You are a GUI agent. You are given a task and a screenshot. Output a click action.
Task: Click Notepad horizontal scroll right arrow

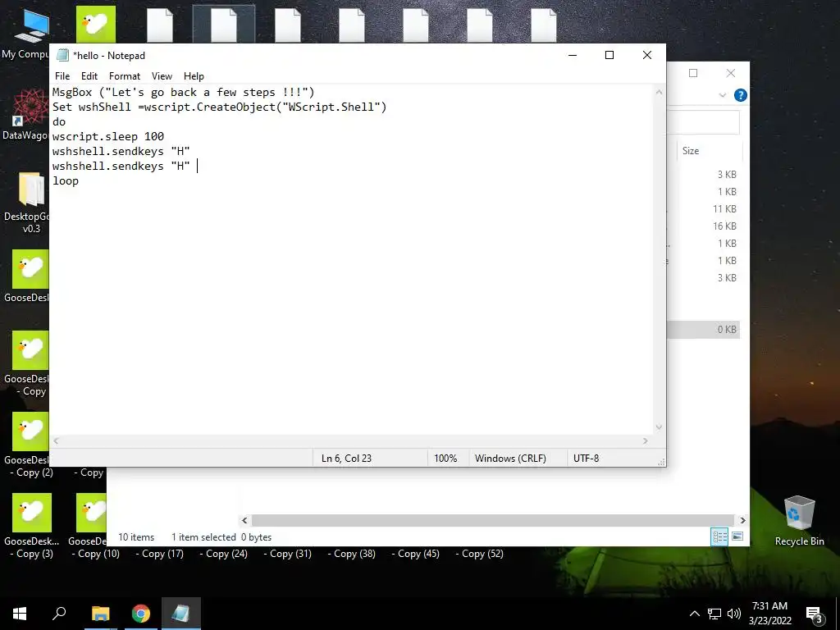click(x=646, y=441)
